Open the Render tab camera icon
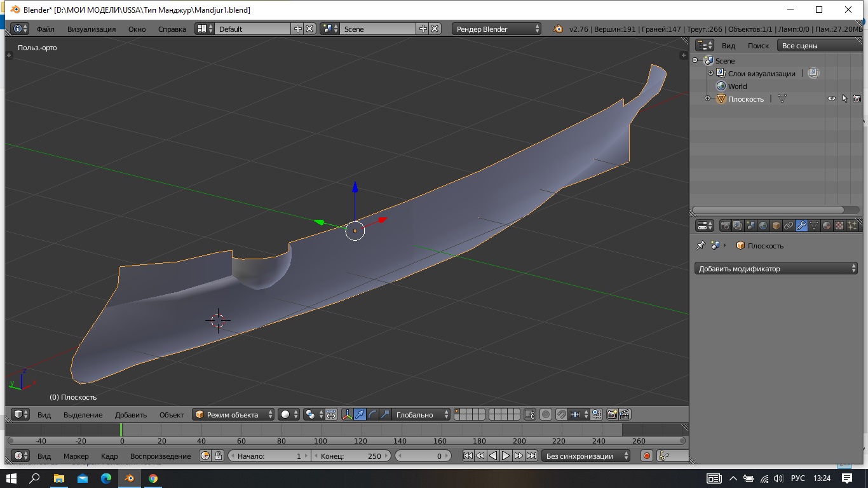This screenshot has height=488, width=868. coord(725,226)
